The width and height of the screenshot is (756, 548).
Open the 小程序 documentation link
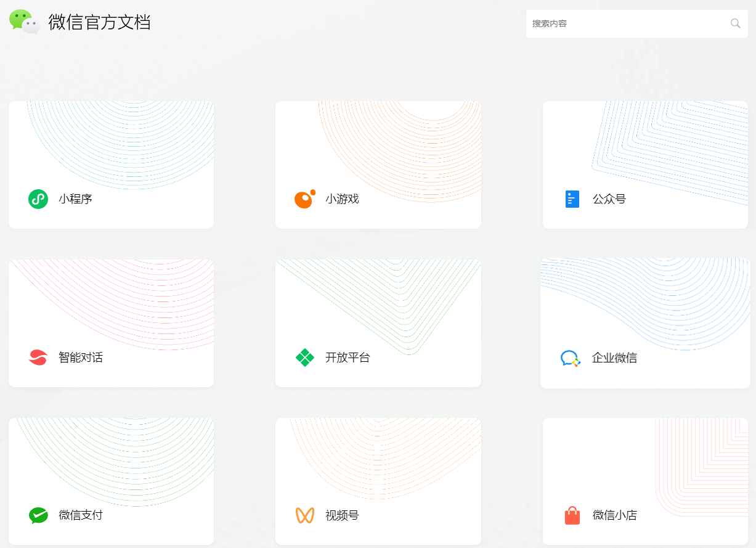point(76,199)
